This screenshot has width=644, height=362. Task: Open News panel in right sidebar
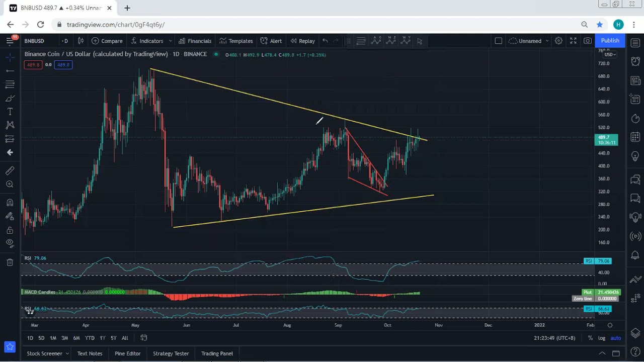pyautogui.click(x=635, y=80)
